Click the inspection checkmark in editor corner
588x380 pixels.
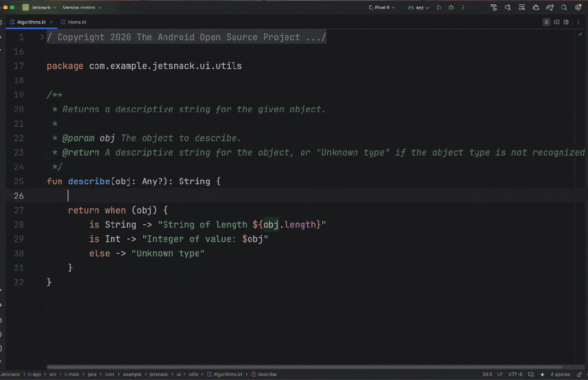pyautogui.click(x=580, y=34)
